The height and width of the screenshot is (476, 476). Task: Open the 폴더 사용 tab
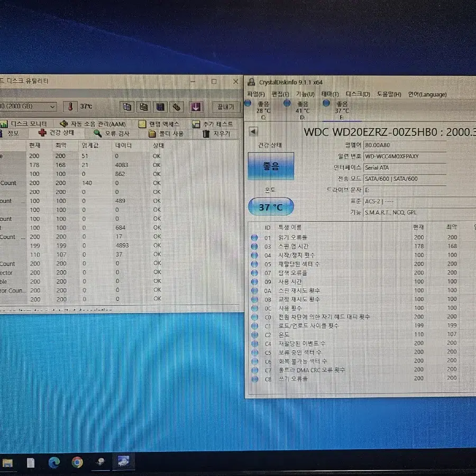coord(167,134)
